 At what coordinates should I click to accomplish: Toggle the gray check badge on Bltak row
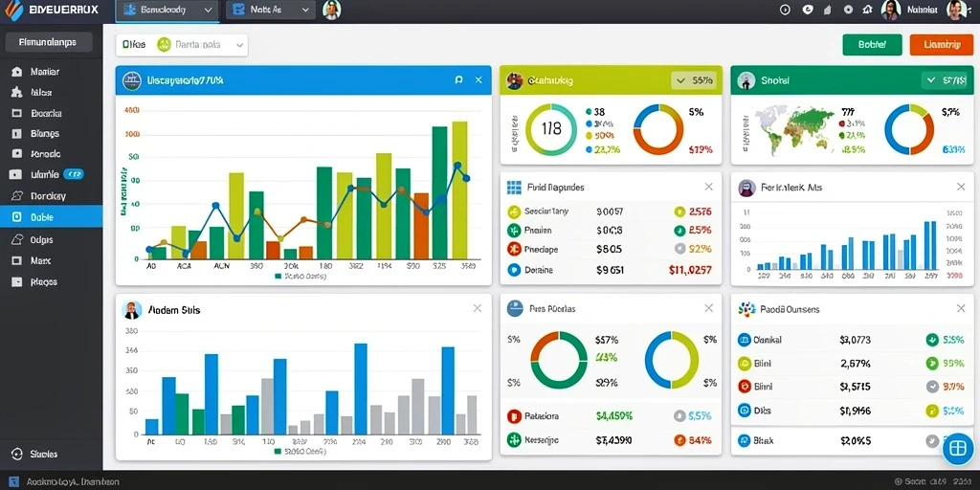pos(931,440)
